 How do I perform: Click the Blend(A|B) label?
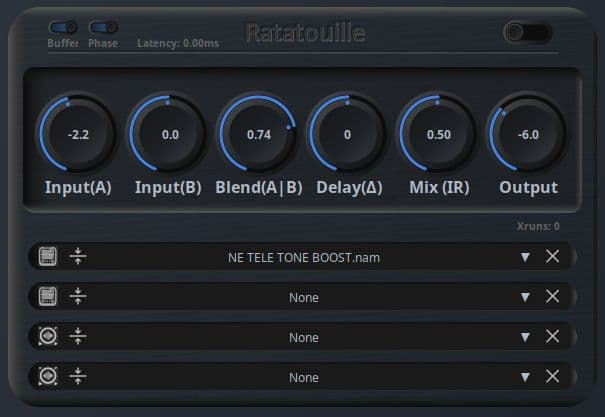259,187
